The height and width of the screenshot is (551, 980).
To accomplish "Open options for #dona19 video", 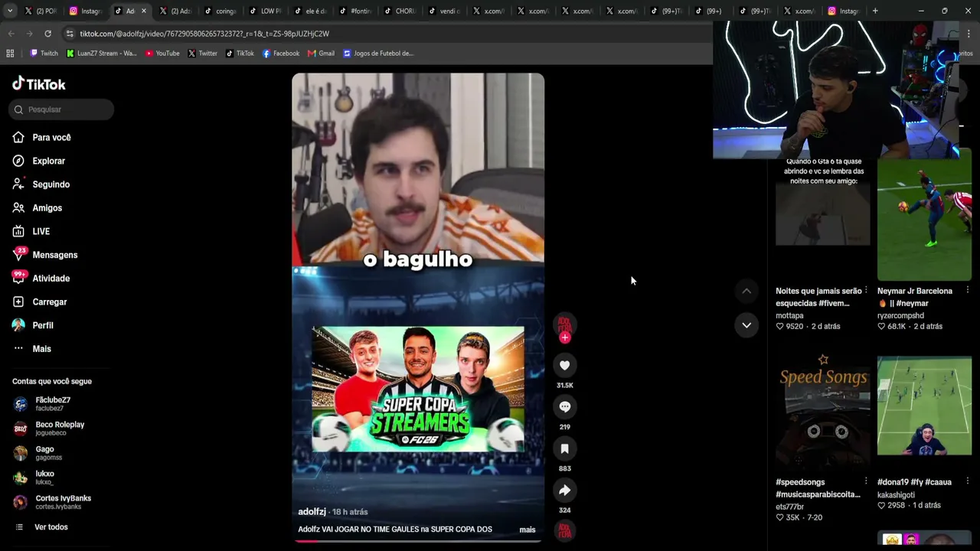I will pos(968,482).
